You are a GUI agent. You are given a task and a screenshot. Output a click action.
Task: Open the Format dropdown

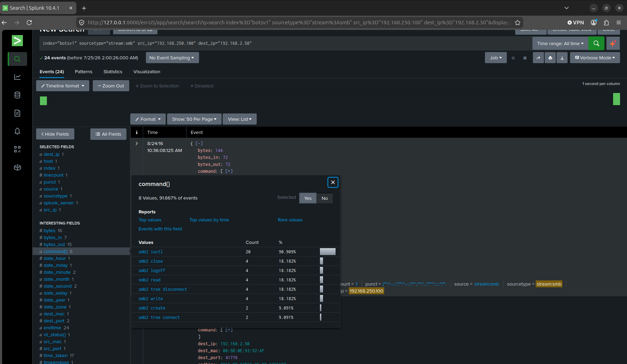(x=148, y=119)
